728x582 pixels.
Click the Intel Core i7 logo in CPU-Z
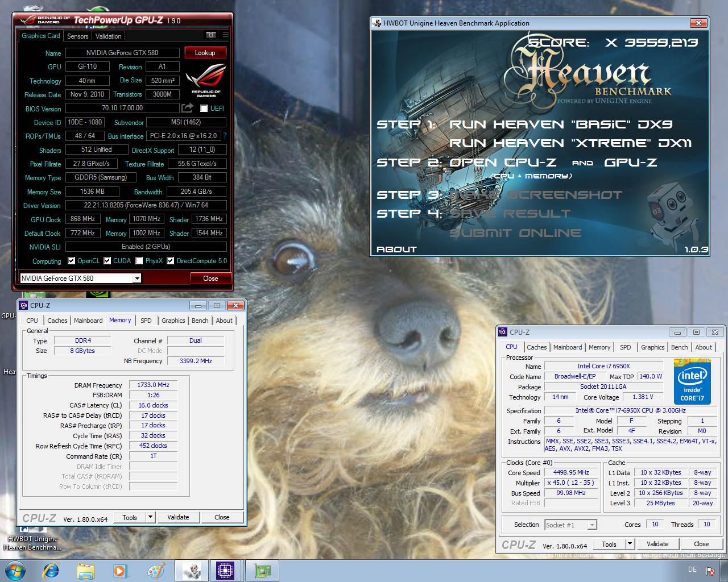tap(692, 380)
